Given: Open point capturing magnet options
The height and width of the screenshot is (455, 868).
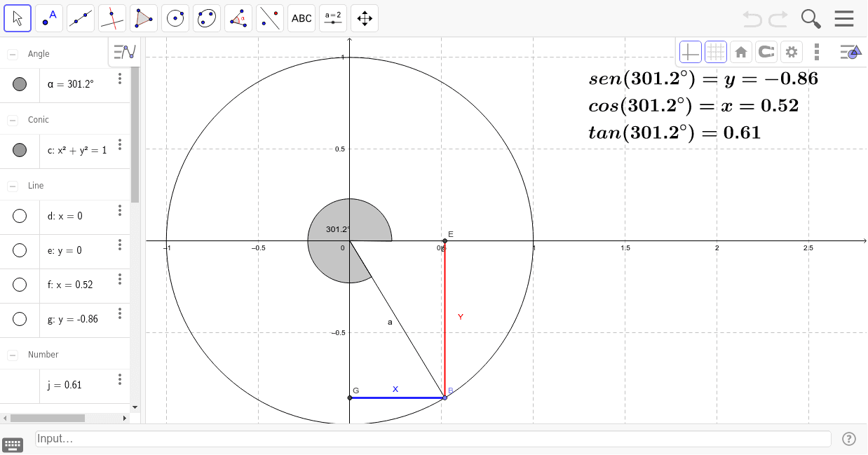Looking at the screenshot, I should click(766, 52).
